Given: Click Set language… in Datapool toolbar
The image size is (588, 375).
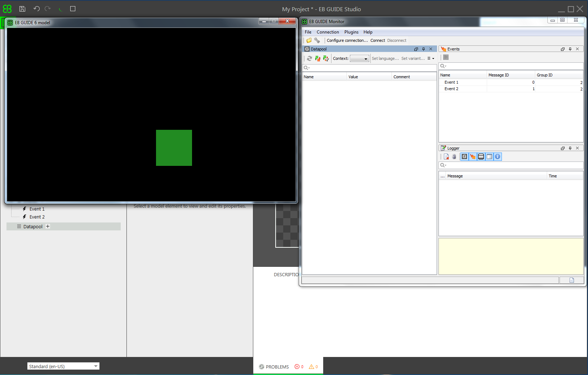Looking at the screenshot, I should tap(385, 58).
